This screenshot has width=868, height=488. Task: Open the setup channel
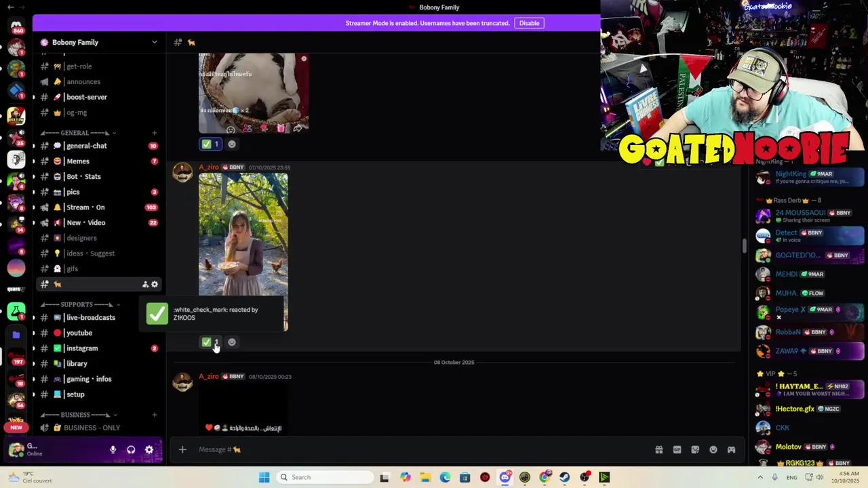pyautogui.click(x=99, y=394)
